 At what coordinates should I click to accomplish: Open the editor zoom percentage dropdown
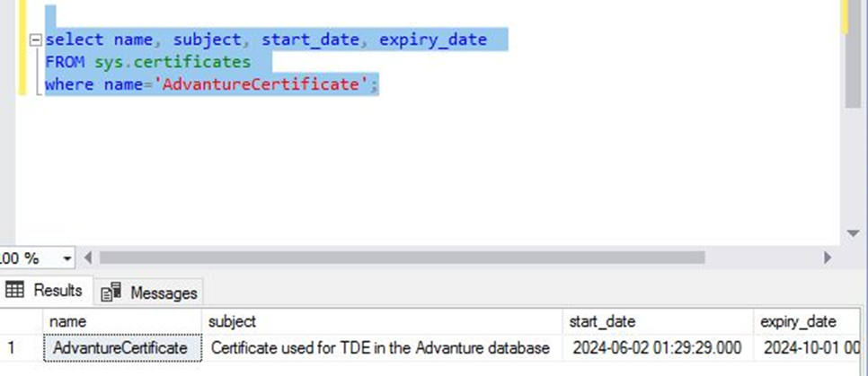click(67, 258)
